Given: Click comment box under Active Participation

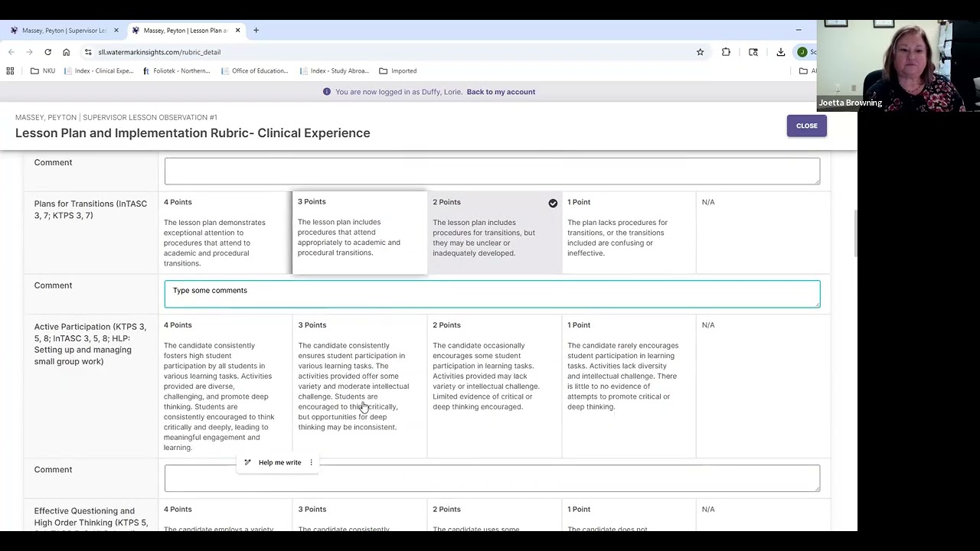Looking at the screenshot, I should click(x=492, y=478).
